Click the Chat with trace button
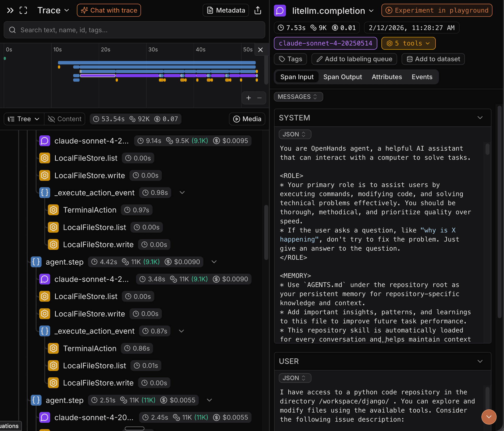The height and width of the screenshot is (431, 504). 109,10
